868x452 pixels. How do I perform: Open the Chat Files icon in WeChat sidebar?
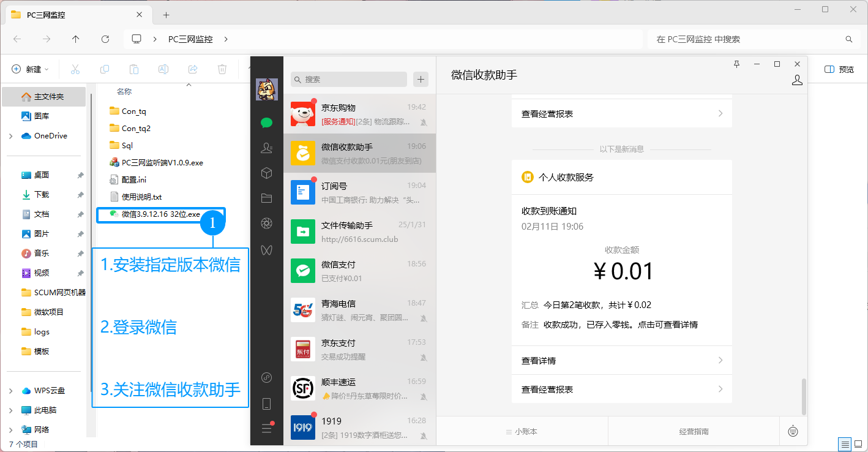click(x=266, y=198)
